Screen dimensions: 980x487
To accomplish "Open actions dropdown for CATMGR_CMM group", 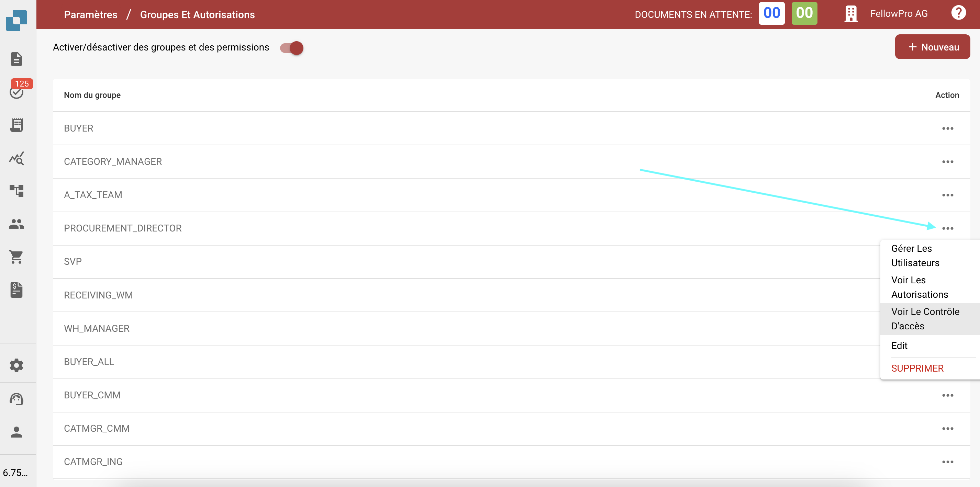I will coord(947,429).
